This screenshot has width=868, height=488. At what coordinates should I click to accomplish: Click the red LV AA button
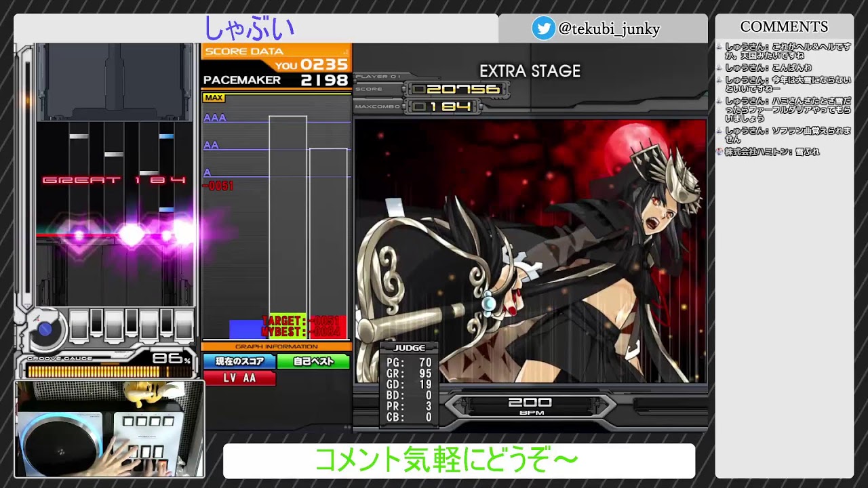239,378
